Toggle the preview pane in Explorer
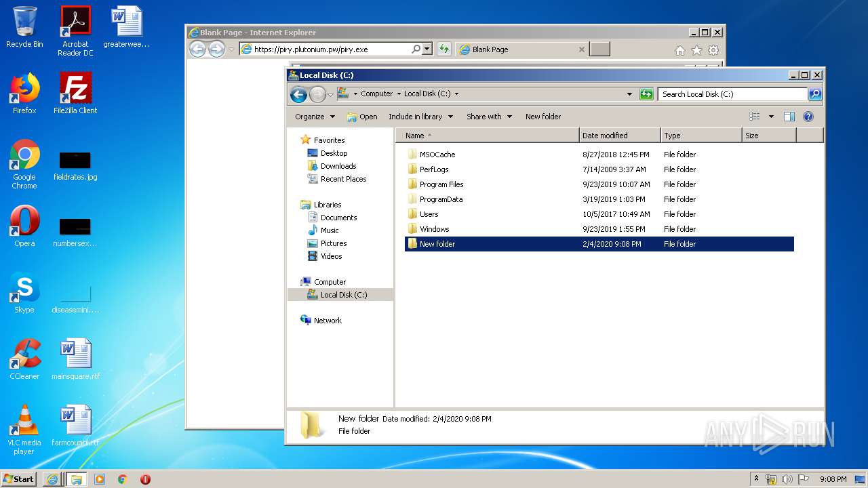868x488 pixels. pyautogui.click(x=789, y=117)
